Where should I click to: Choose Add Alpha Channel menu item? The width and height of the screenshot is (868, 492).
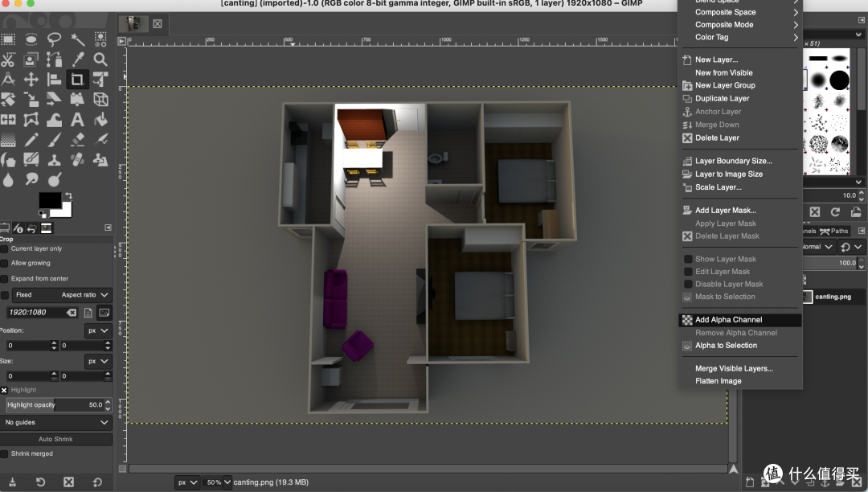(x=740, y=320)
